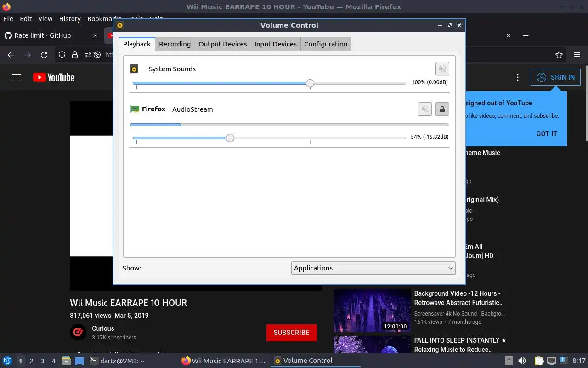This screenshot has width=588, height=368.
Task: Click the YouTube logo
Action: [x=54, y=77]
